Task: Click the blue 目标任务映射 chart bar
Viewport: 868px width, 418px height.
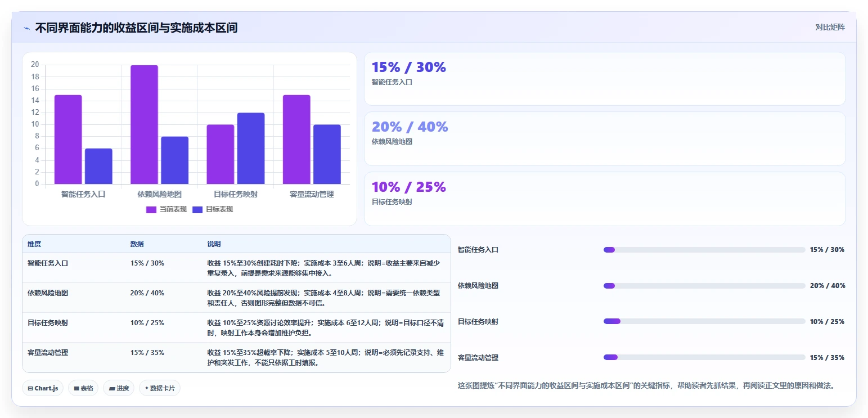Action: point(251,149)
